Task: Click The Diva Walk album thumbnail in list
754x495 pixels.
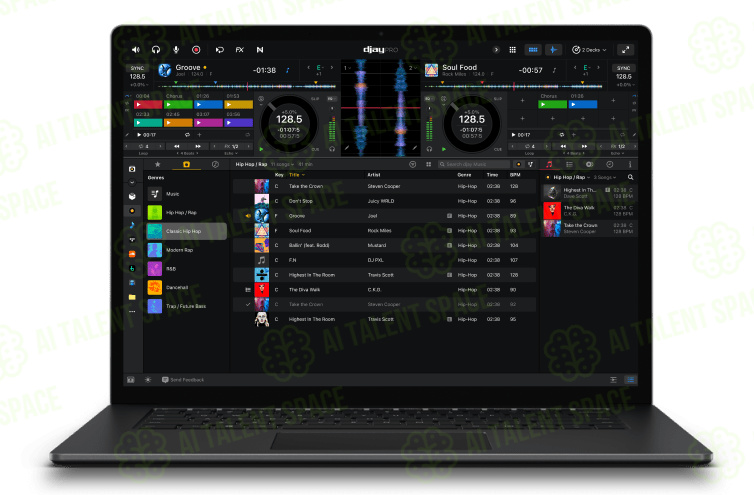Action: click(x=262, y=290)
